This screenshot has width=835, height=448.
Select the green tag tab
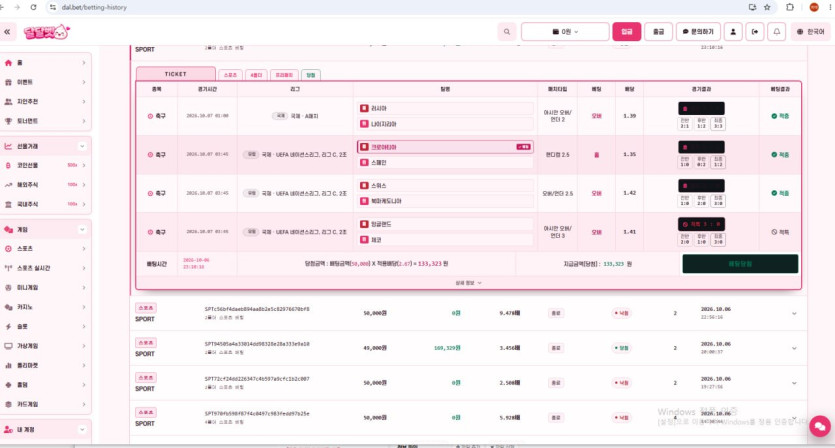pos(311,75)
